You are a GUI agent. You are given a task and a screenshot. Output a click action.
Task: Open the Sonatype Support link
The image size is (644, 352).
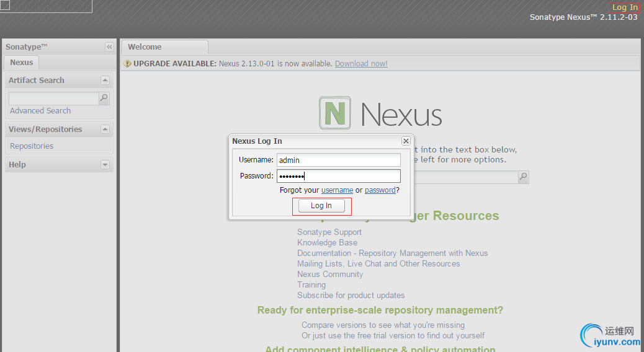pyautogui.click(x=329, y=232)
